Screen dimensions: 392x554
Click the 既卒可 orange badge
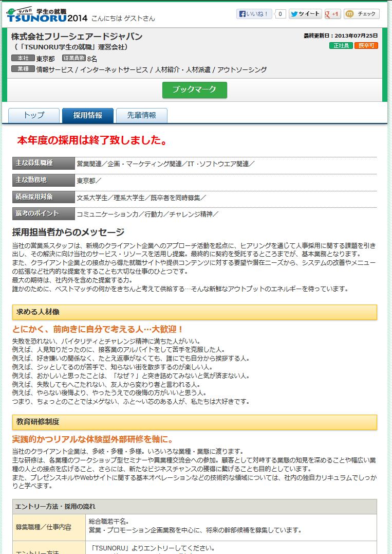click(366, 46)
